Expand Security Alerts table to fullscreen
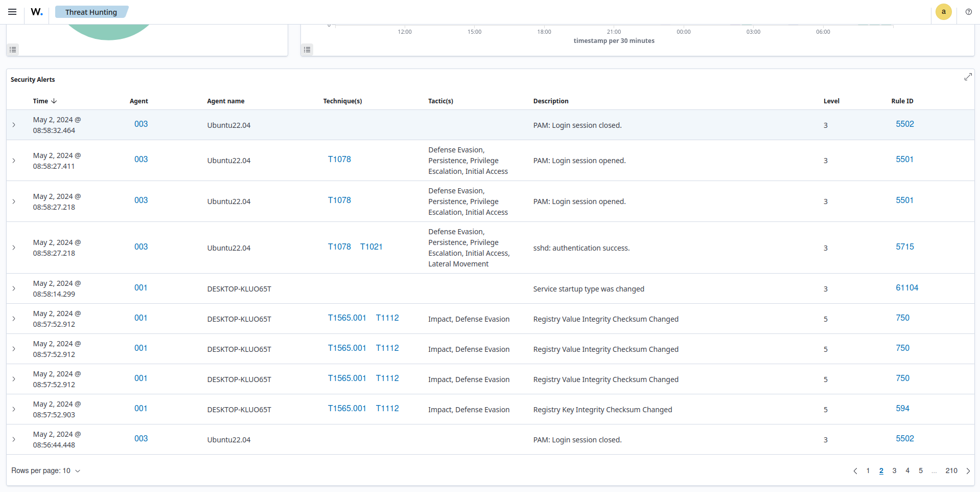 [968, 77]
